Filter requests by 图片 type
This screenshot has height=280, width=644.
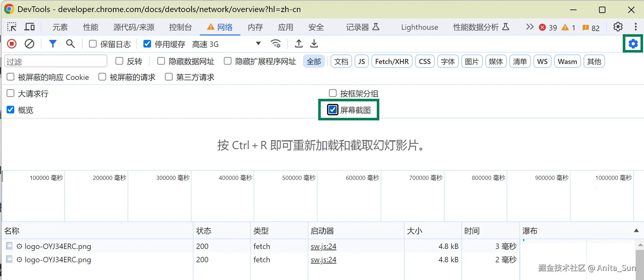pos(472,61)
